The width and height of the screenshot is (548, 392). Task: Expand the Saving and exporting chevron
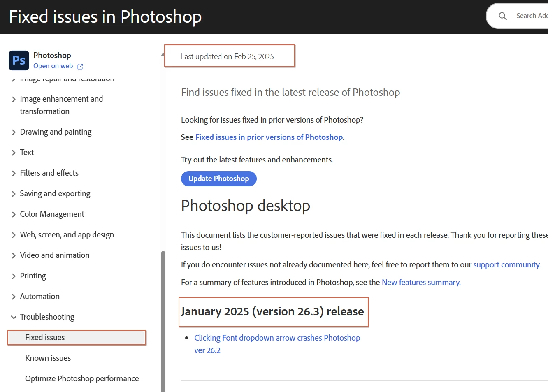tap(14, 194)
